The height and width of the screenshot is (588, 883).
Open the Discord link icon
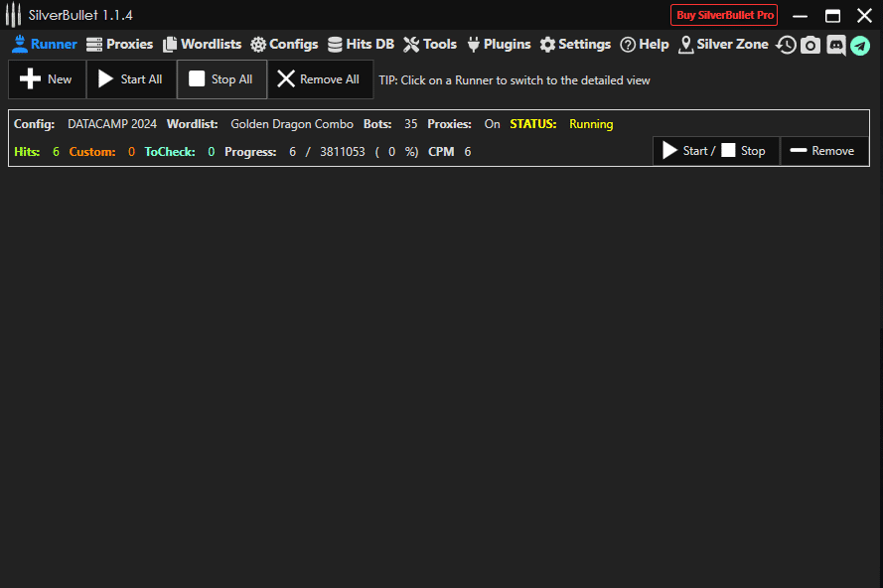click(835, 45)
